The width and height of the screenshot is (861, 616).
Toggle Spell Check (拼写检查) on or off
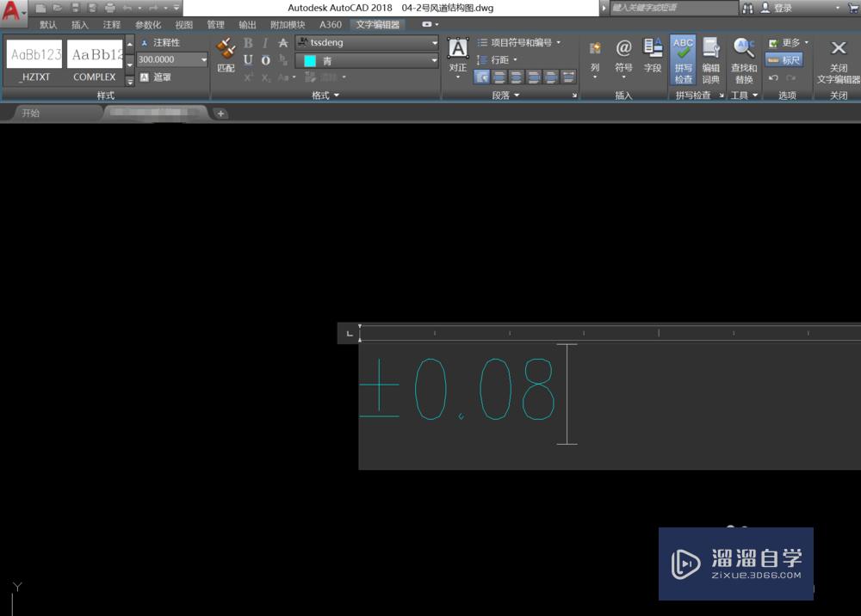click(x=683, y=59)
